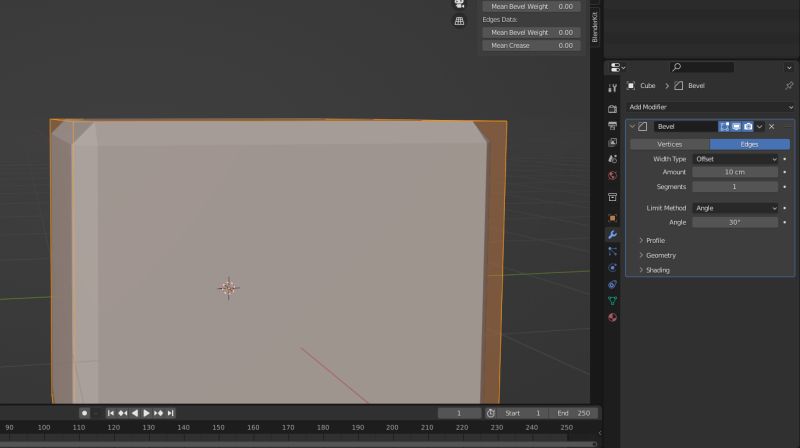Viewport: 800px width, 448px height.
Task: Click the timeline use preview range clock icon
Action: point(491,413)
